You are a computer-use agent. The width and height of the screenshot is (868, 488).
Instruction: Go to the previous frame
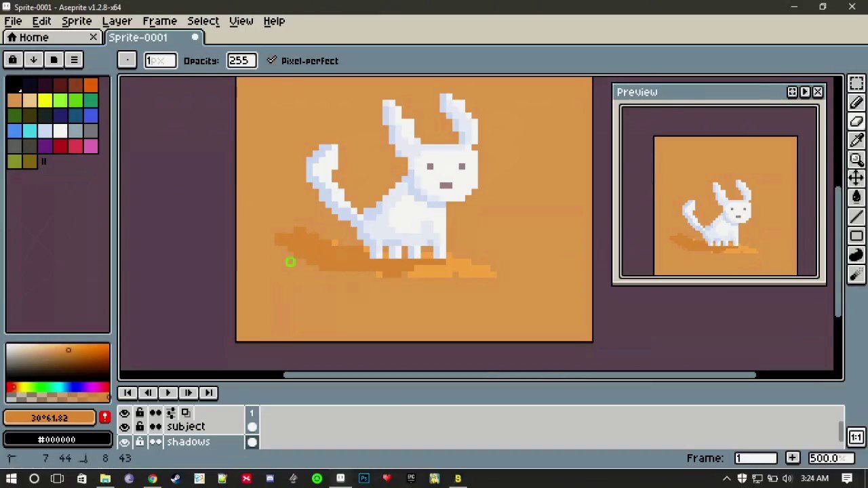tap(148, 392)
